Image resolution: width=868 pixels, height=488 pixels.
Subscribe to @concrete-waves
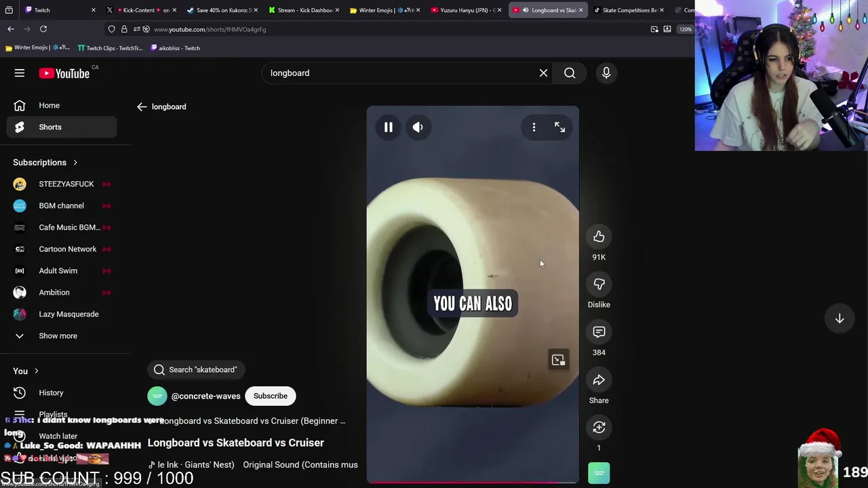271,396
